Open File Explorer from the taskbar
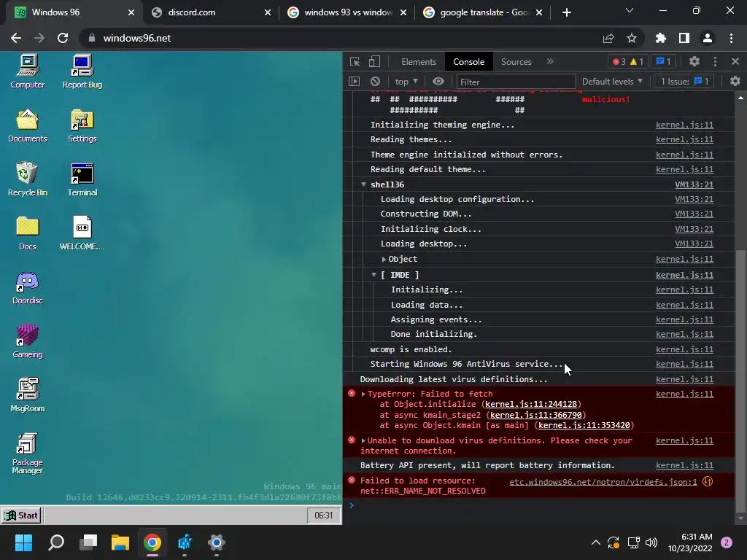747x560 pixels. click(120, 542)
